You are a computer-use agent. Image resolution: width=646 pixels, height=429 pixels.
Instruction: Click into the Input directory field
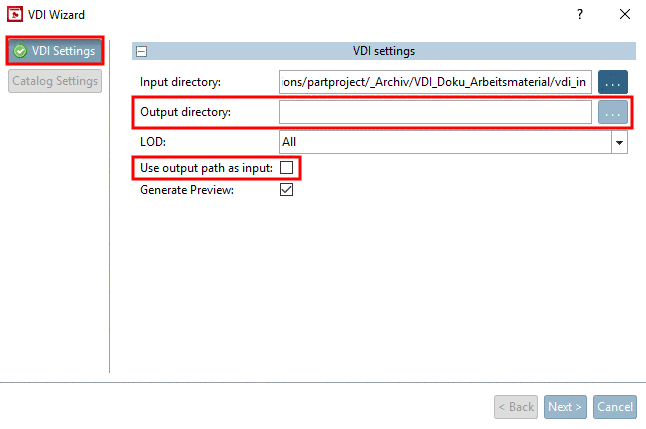(x=435, y=81)
